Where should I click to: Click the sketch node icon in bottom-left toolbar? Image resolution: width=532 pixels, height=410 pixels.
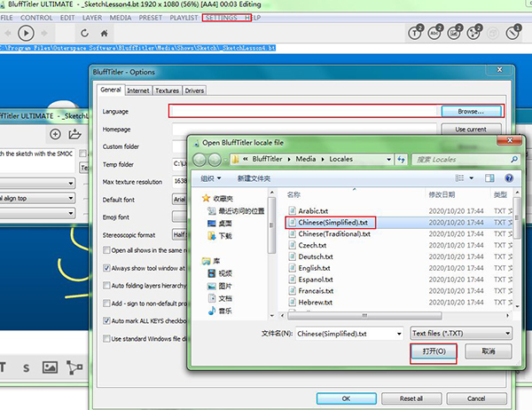(x=74, y=367)
